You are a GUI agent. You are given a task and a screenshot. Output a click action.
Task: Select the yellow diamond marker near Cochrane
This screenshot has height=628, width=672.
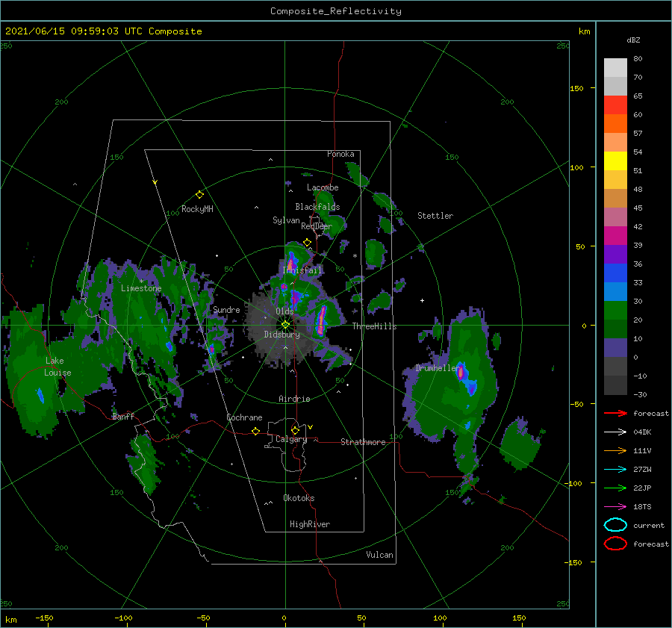(255, 432)
